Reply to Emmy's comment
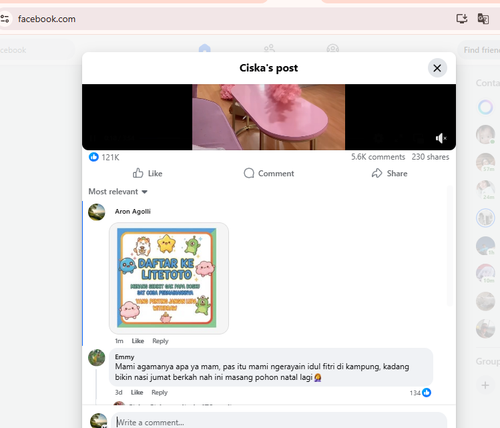Screen dimensions: 500x428 (x=159, y=392)
